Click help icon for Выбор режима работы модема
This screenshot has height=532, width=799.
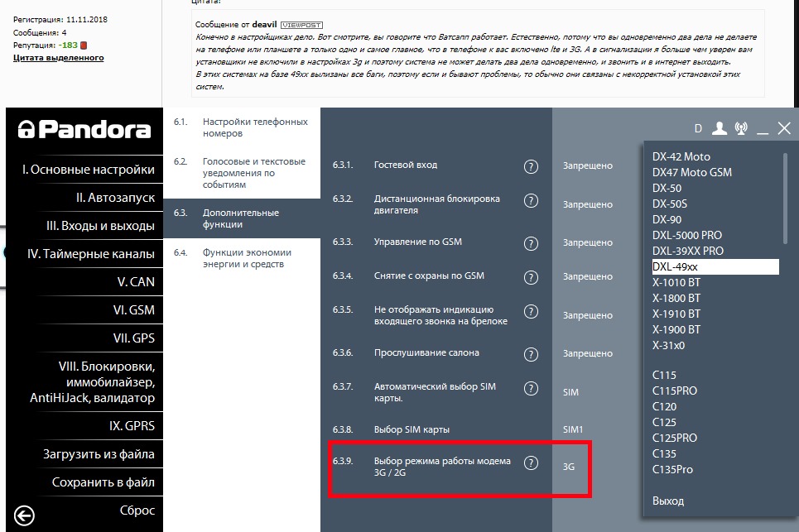tap(531, 465)
